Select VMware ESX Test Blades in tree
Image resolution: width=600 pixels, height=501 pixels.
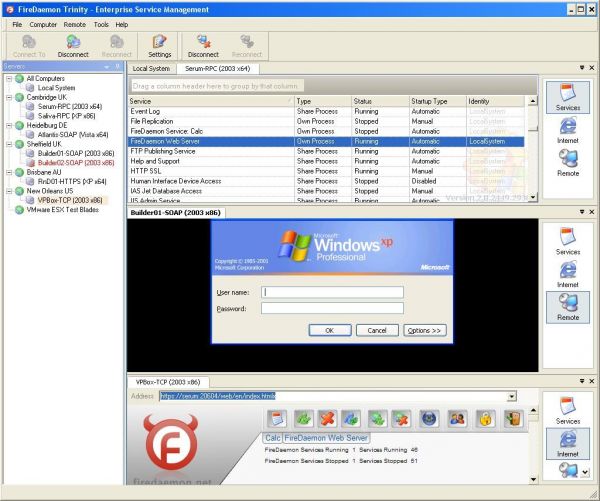tap(62, 210)
